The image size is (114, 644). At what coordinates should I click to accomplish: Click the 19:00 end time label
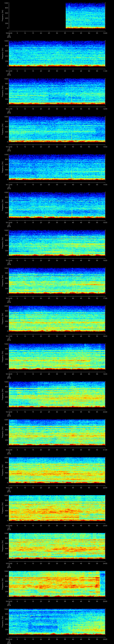(105, 374)
